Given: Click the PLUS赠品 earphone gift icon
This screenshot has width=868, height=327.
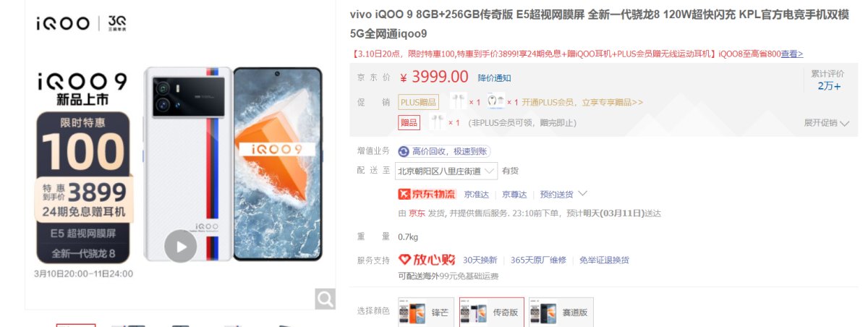Looking at the screenshot, I should click(x=458, y=101).
